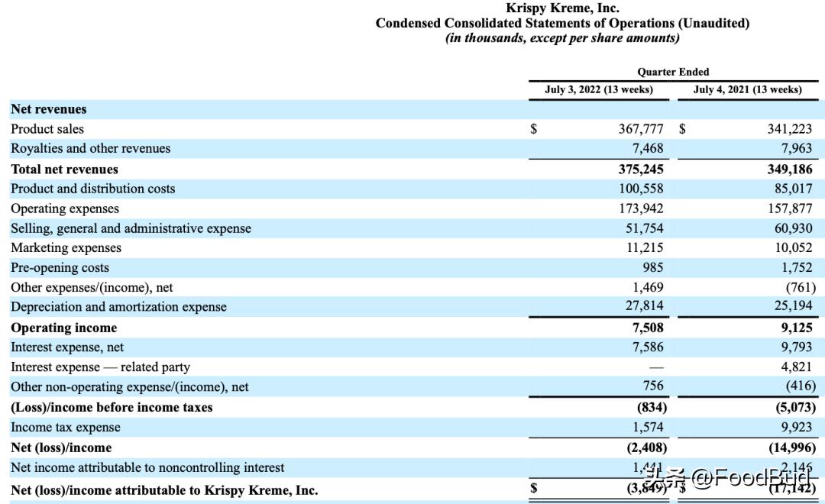Click 'Royalties and other revenues' label

pos(90,148)
